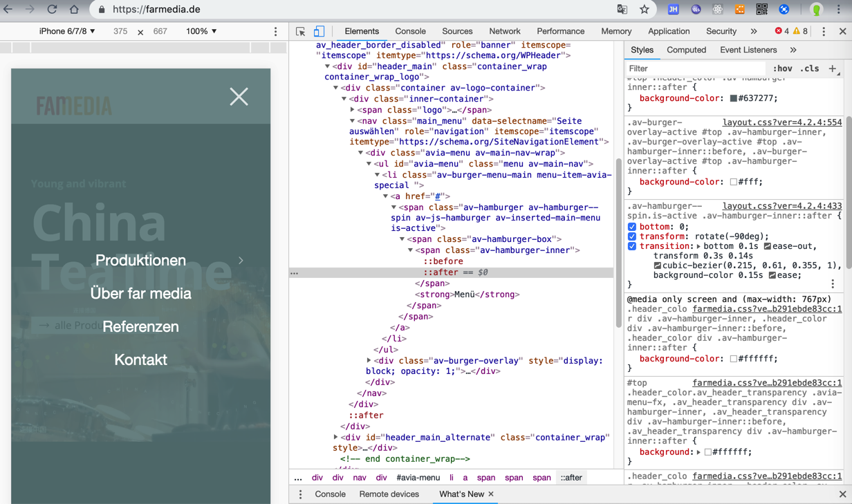Click the inspect element picker icon

300,31
